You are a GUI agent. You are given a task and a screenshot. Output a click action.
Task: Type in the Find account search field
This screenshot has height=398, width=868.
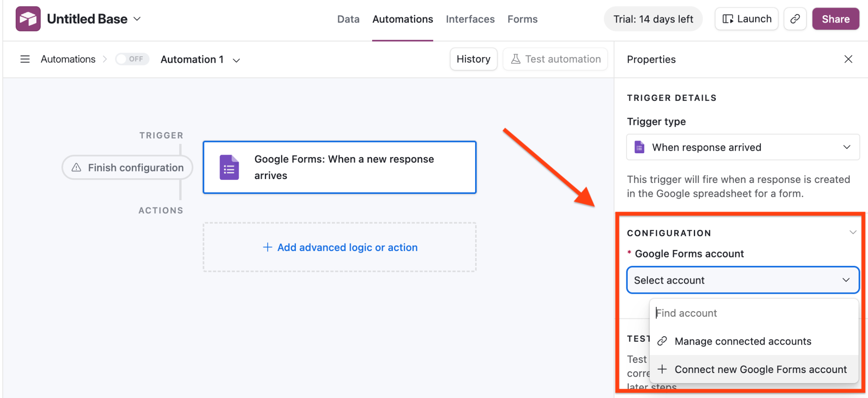pyautogui.click(x=721, y=313)
